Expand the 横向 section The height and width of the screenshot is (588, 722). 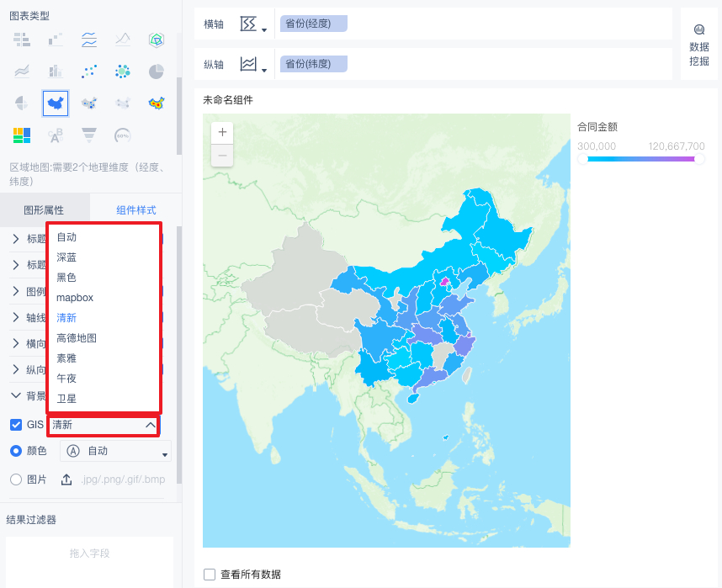16,343
